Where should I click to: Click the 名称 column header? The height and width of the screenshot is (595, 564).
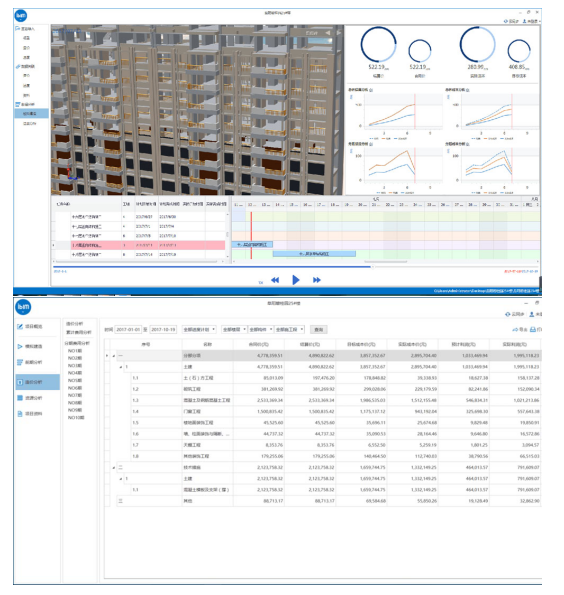207,344
